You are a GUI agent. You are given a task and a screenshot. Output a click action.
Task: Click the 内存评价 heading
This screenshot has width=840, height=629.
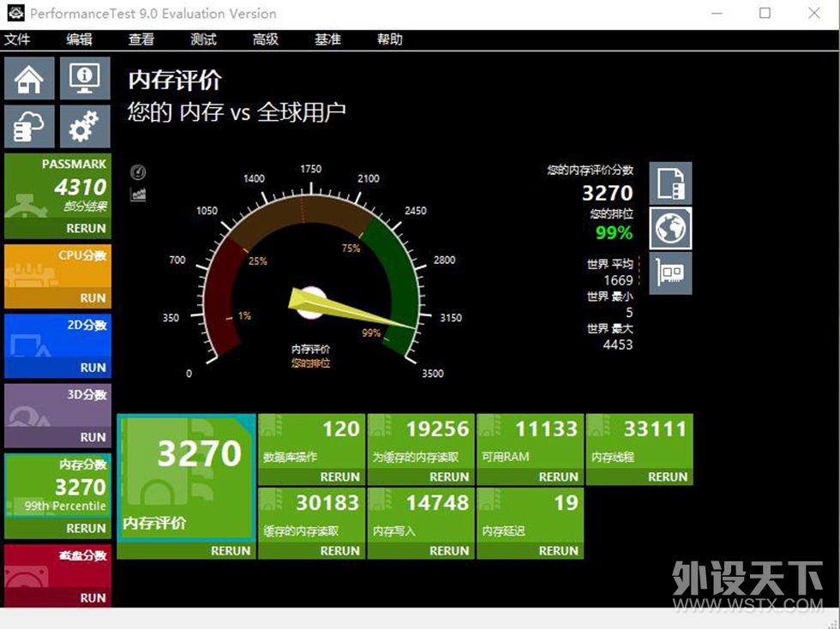point(175,81)
